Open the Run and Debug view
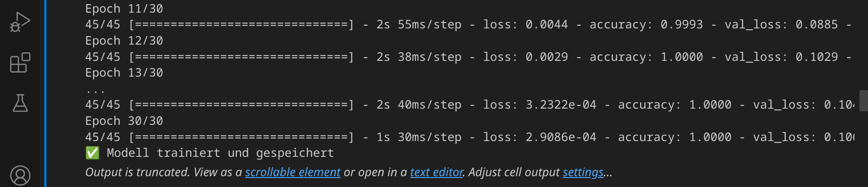 [20, 22]
